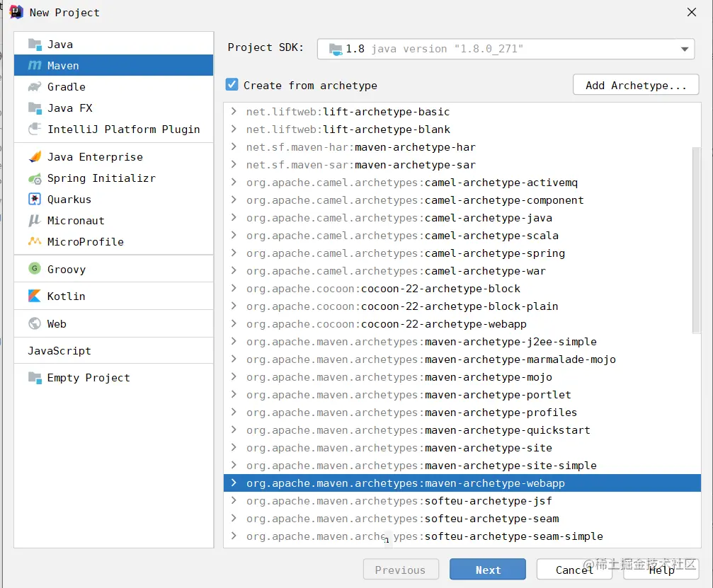
Task: Close the New Project dialog
Action: tap(691, 12)
